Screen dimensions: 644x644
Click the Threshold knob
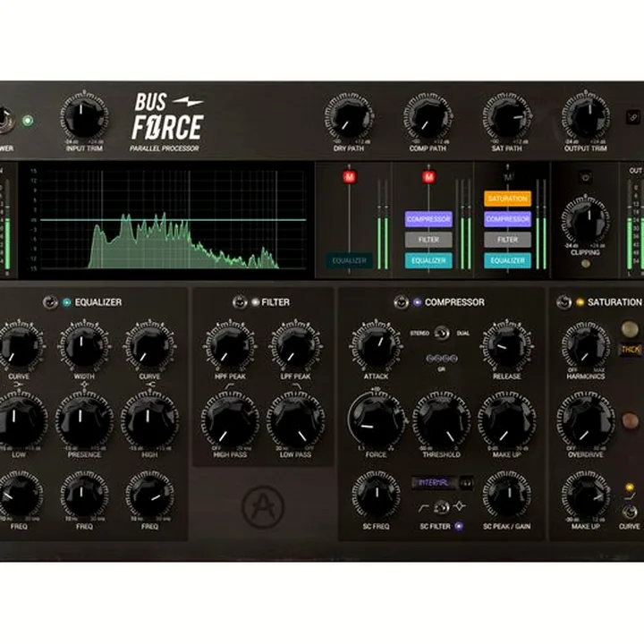442,421
